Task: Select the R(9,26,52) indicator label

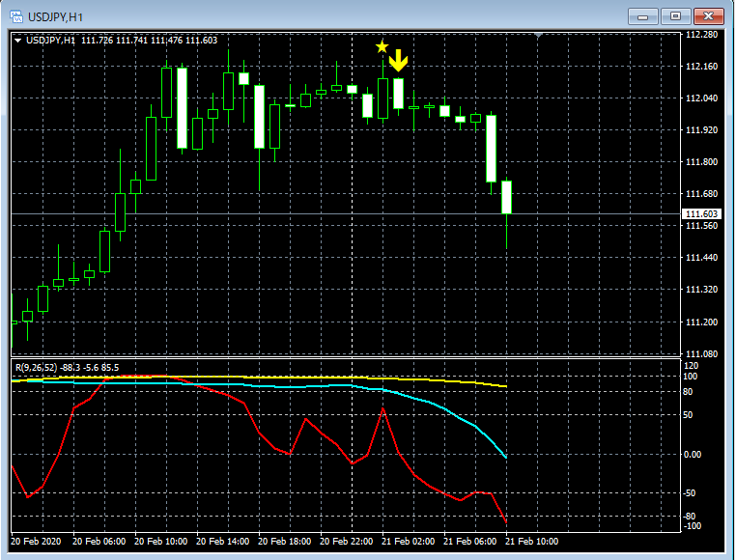Action: 36,368
